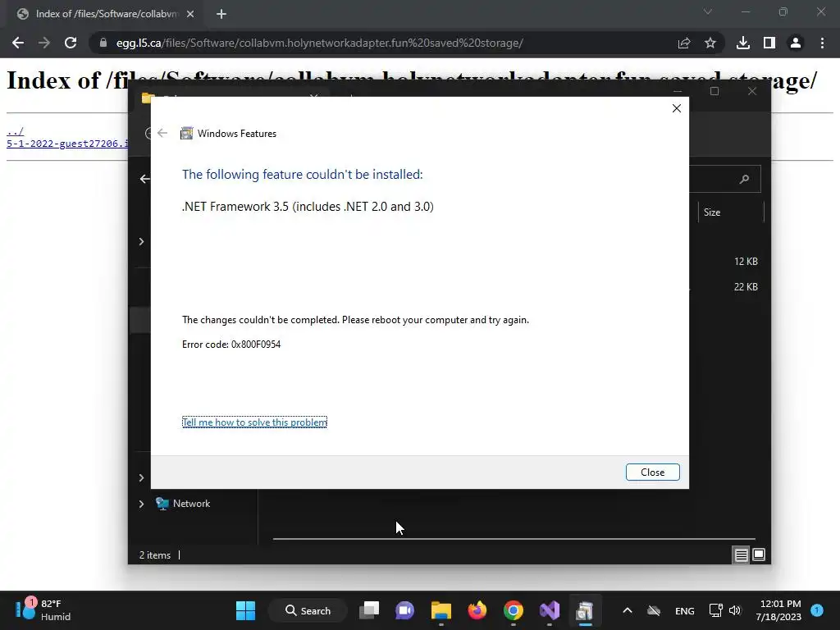Screen dimensions: 840x630
Task: Close the Windows Features dialog with the Close button
Action: click(652, 472)
